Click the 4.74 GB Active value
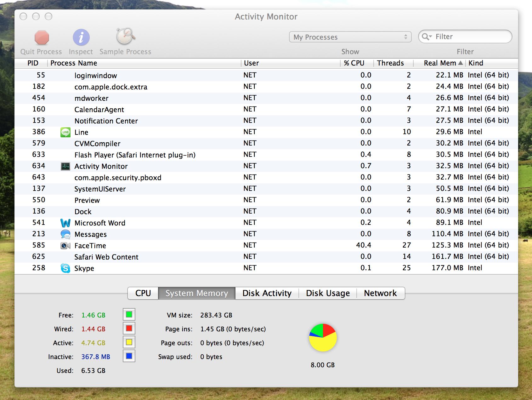The height and width of the screenshot is (400, 532). [x=93, y=343]
